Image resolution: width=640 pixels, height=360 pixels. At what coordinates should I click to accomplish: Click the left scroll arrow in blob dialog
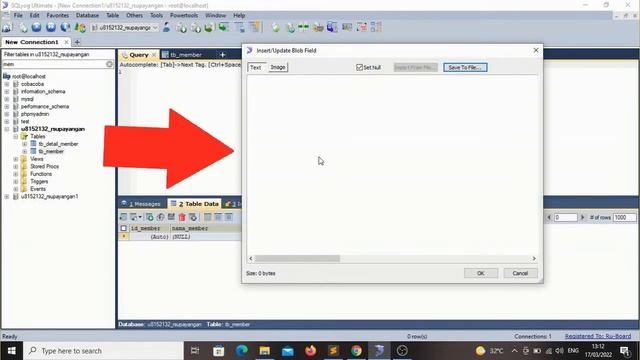point(251,258)
